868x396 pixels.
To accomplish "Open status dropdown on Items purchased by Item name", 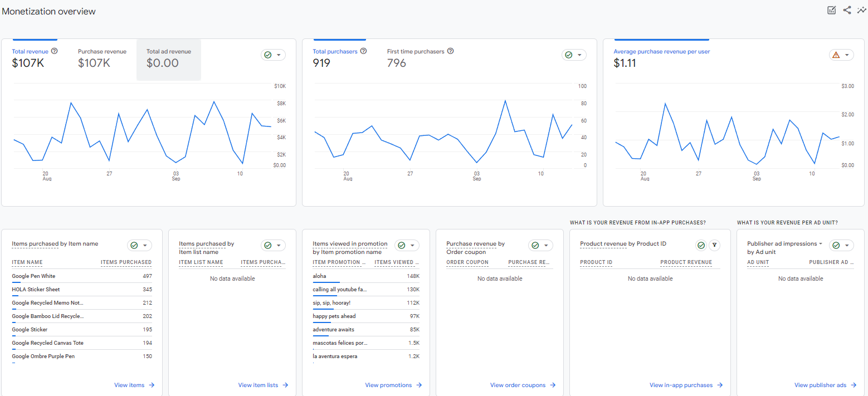I will pos(139,245).
